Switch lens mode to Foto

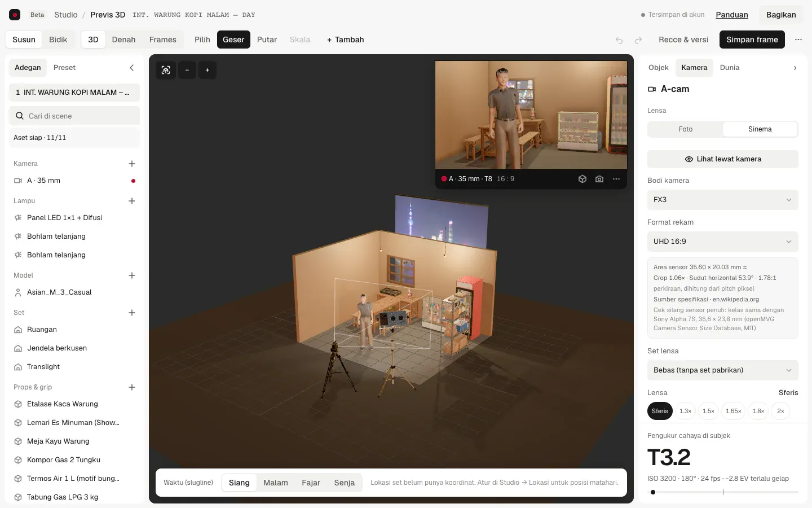point(686,129)
